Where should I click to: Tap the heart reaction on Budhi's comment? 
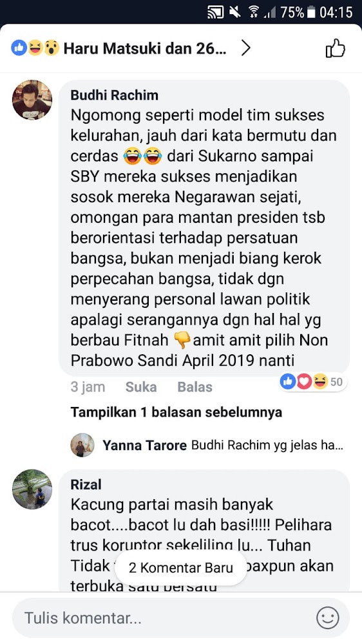click(x=304, y=382)
